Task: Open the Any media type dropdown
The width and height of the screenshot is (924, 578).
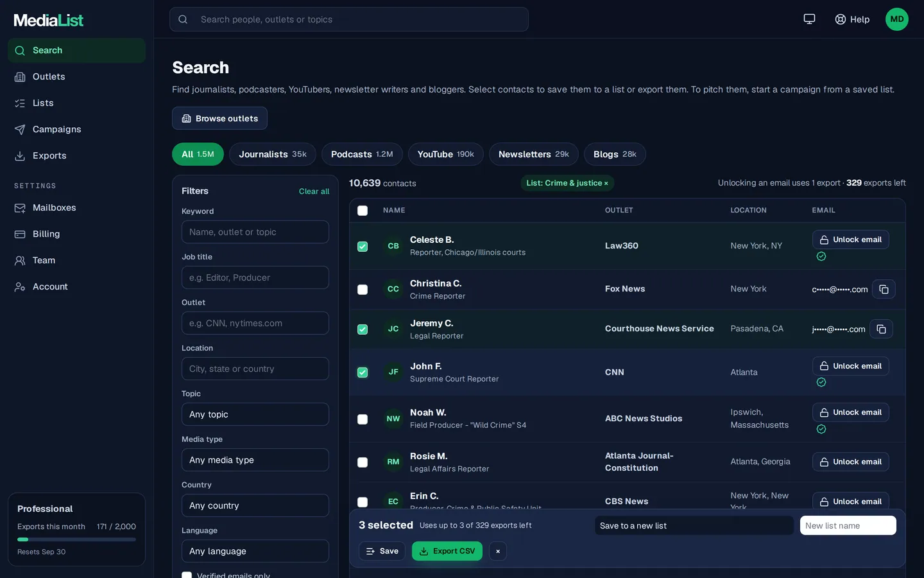Action: click(x=255, y=460)
